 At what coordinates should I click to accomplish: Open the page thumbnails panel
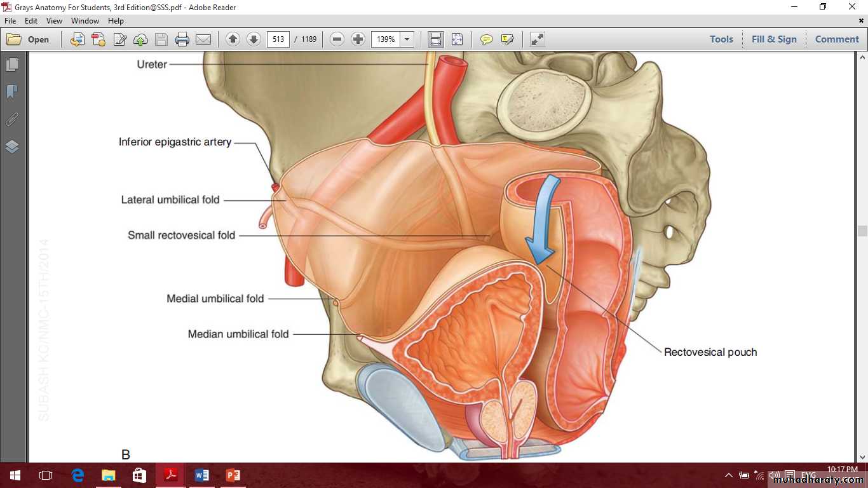12,65
